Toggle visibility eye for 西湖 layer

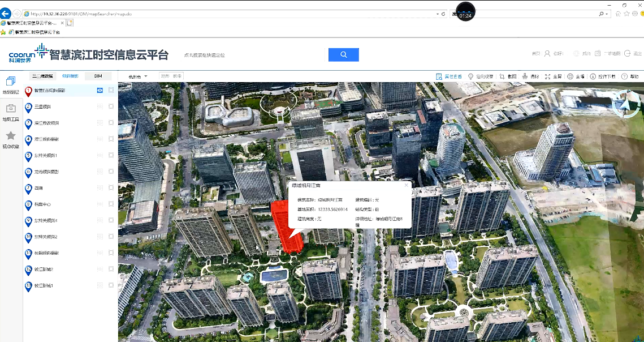click(100, 188)
